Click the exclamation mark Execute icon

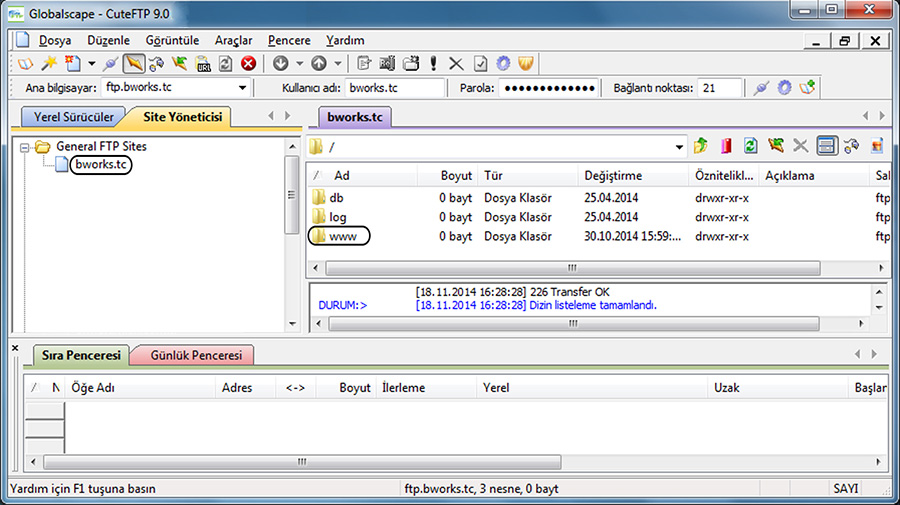433,64
